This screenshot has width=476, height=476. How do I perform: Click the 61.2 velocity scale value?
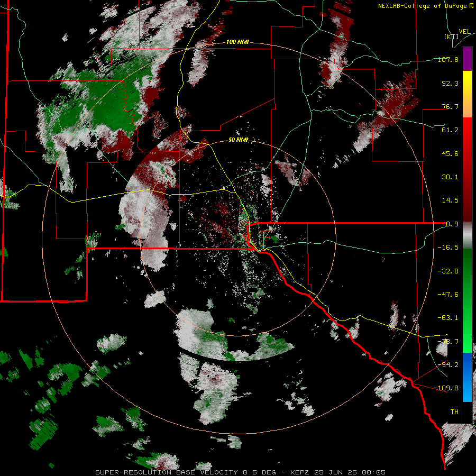[x=450, y=130]
